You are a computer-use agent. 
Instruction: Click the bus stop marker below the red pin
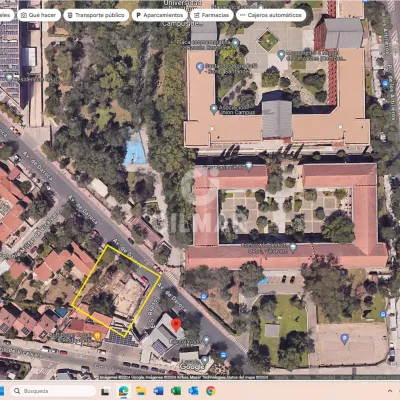pyautogui.click(x=223, y=355)
